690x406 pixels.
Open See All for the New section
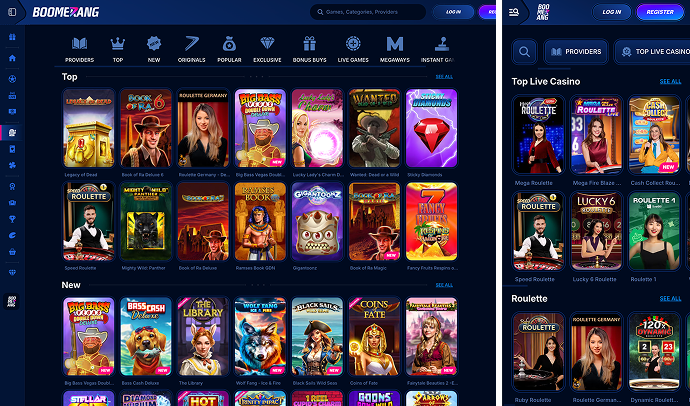click(444, 285)
